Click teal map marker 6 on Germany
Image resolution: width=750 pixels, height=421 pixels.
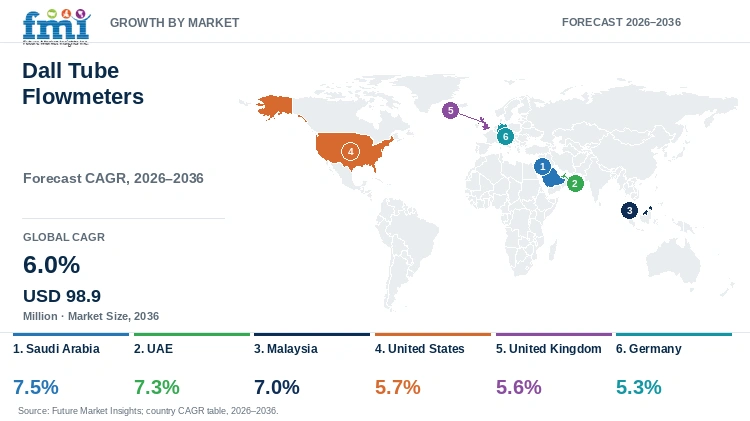pyautogui.click(x=505, y=136)
